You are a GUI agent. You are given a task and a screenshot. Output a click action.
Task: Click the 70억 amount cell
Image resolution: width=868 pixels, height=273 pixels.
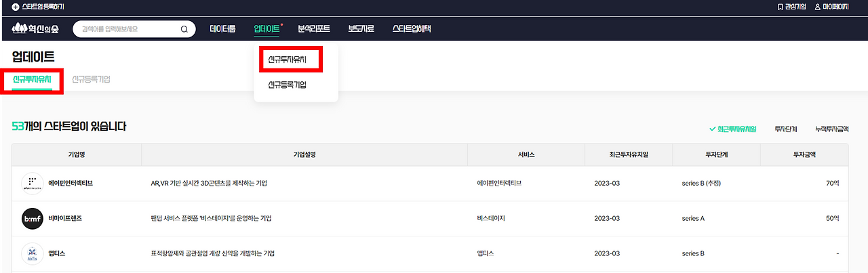[x=833, y=183]
